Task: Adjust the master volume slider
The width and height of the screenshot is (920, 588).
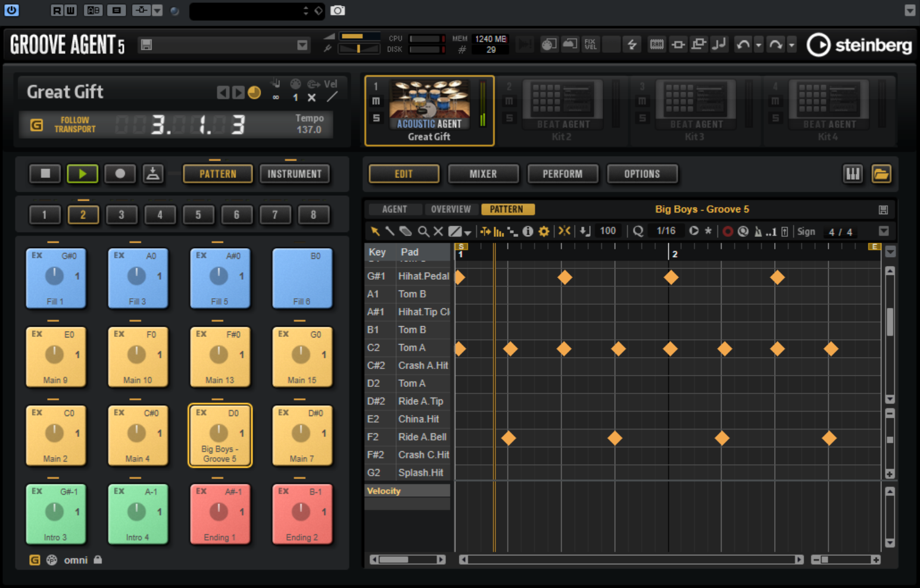Action: pos(359,36)
